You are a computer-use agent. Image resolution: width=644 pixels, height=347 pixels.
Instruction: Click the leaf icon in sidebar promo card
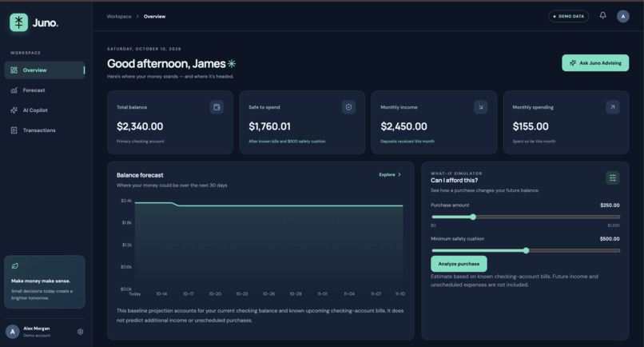(x=15, y=266)
